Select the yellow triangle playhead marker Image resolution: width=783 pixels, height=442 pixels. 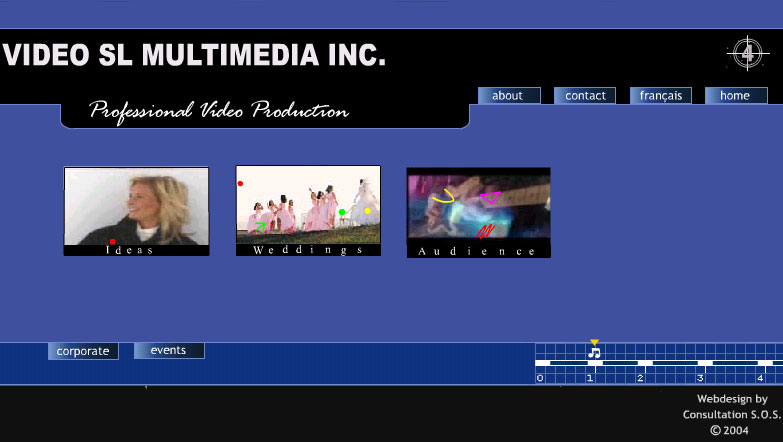click(594, 342)
